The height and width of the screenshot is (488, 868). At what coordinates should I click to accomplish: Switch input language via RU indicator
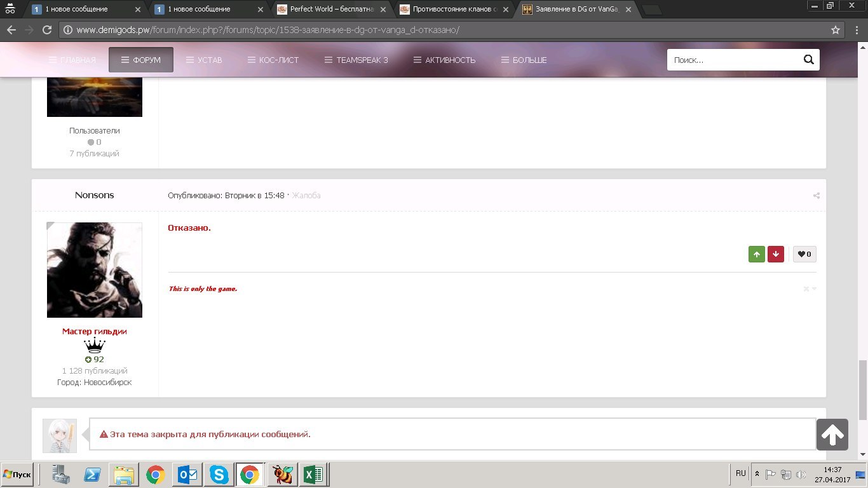click(x=740, y=473)
